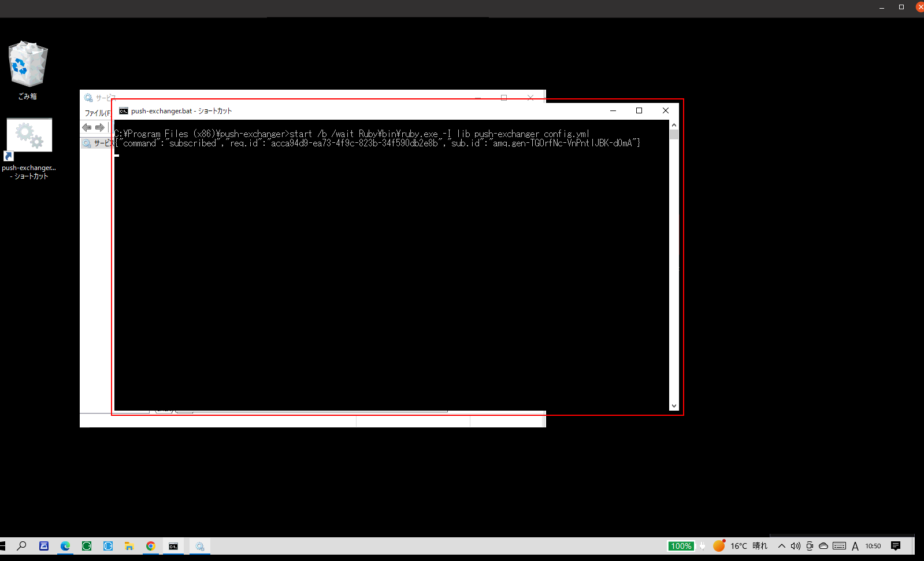Switch to the command prompt taskbar icon
The image size is (924, 561).
173,546
